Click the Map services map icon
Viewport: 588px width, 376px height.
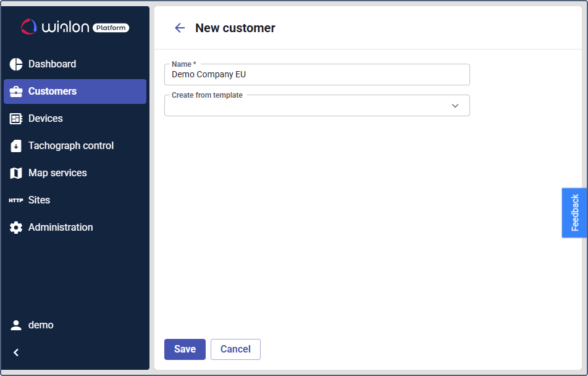(16, 173)
